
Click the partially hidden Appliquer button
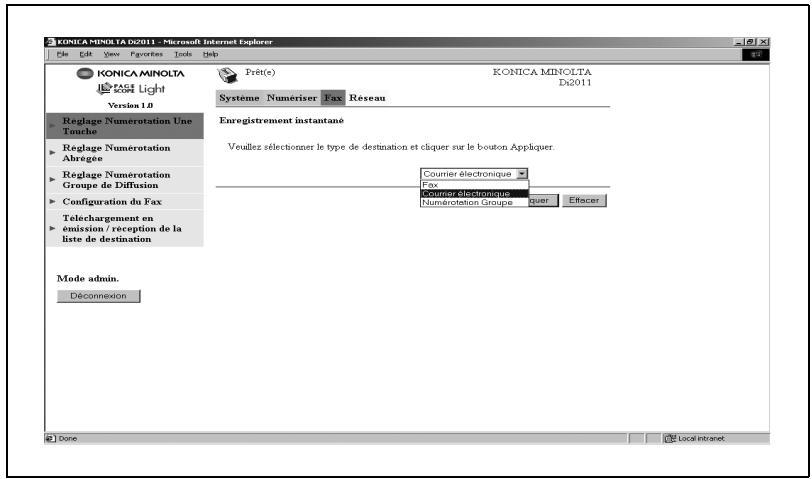pyautogui.click(x=543, y=200)
